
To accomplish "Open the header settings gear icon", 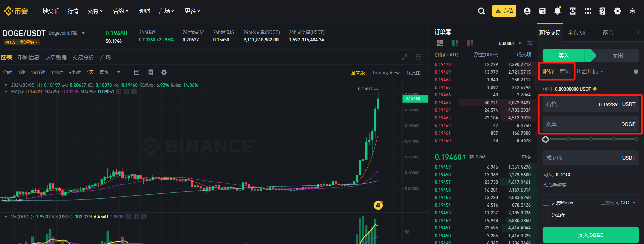I will (x=617, y=11).
